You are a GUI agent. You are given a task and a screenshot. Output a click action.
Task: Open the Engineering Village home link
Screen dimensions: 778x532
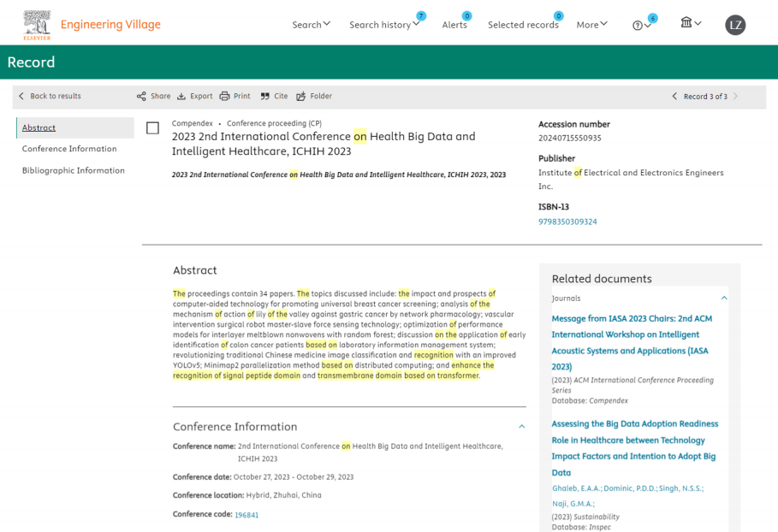[x=110, y=24]
